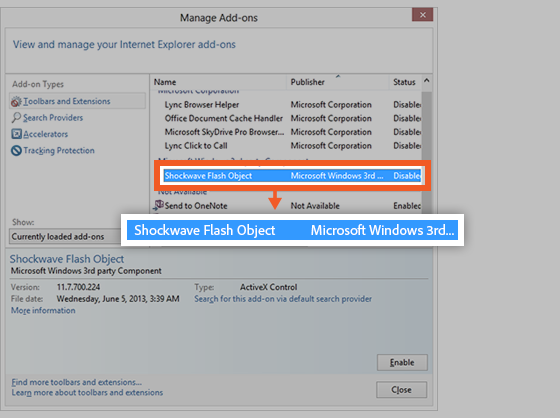Click the scrollbar up arrow in add-on list
The height and width of the screenshot is (418, 560).
coord(426,81)
